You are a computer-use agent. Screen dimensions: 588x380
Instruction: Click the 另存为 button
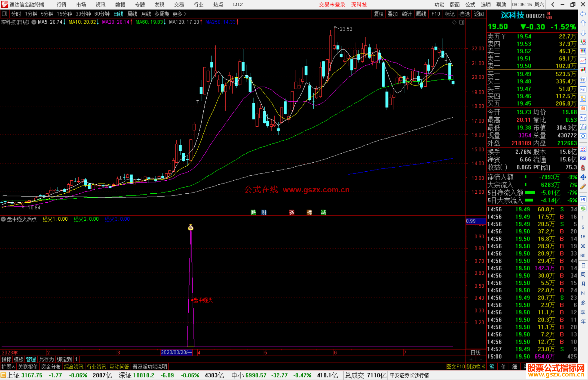click(47, 359)
